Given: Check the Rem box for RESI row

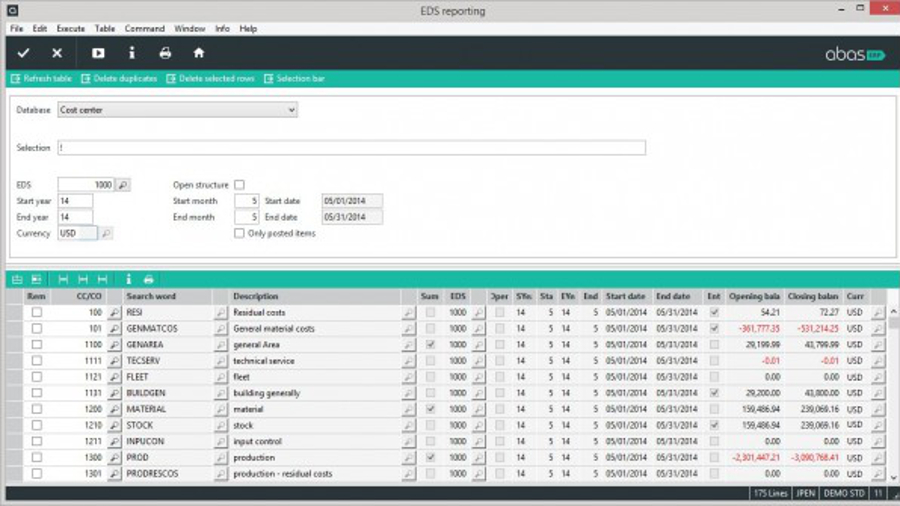Looking at the screenshot, I should click(37, 312).
